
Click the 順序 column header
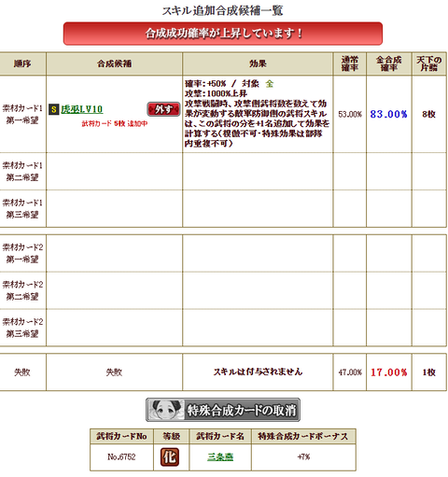pyautogui.click(x=22, y=63)
